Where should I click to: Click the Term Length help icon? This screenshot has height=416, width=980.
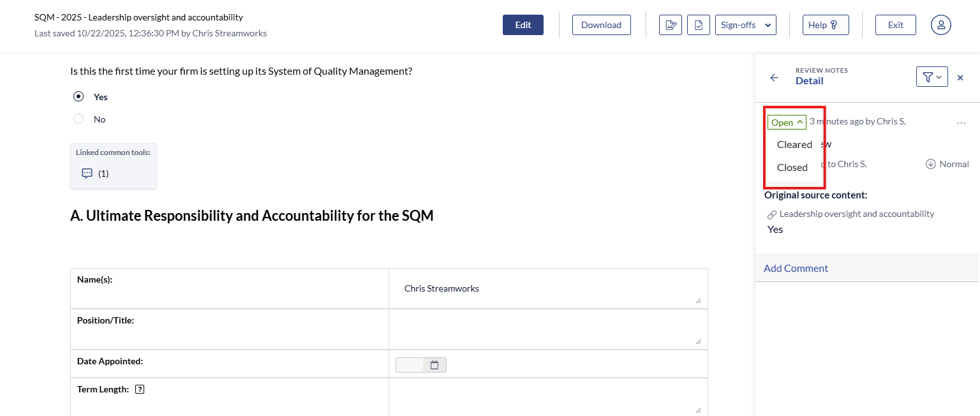(140, 389)
